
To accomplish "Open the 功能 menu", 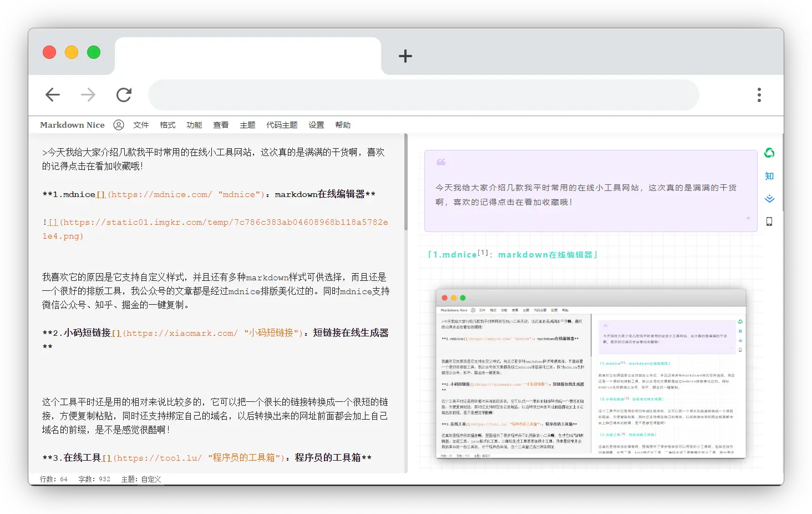I will pyautogui.click(x=194, y=125).
